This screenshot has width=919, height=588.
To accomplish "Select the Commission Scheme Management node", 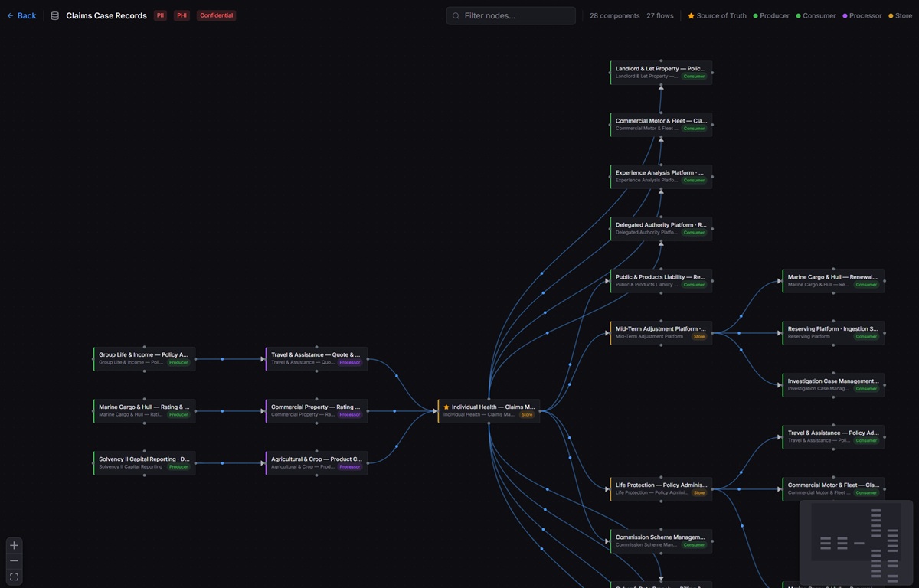I will pos(661,541).
